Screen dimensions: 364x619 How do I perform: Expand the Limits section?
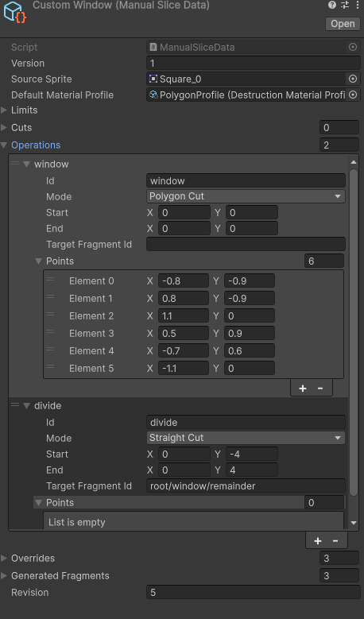point(4,110)
